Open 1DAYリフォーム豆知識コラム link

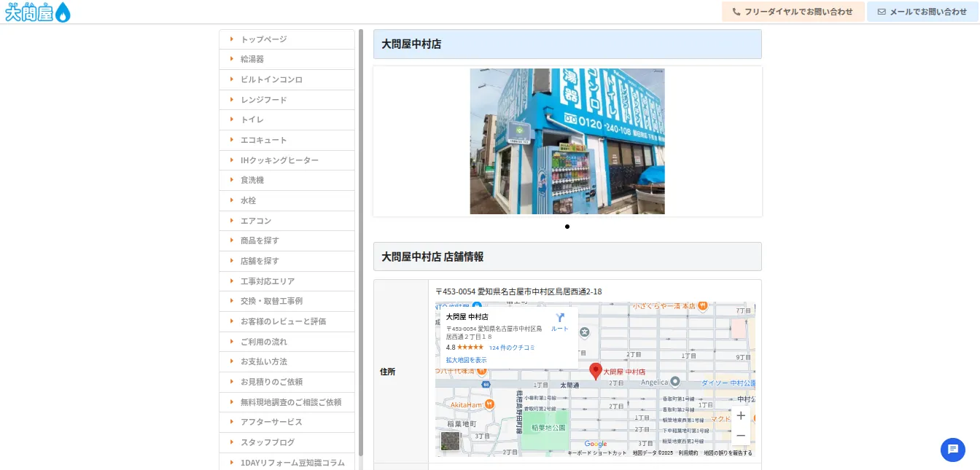pyautogui.click(x=287, y=463)
